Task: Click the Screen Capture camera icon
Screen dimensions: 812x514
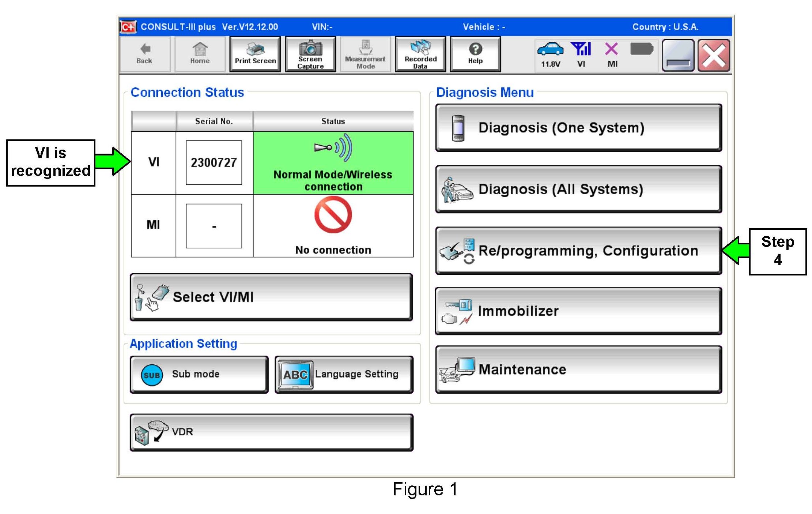Action: [310, 48]
